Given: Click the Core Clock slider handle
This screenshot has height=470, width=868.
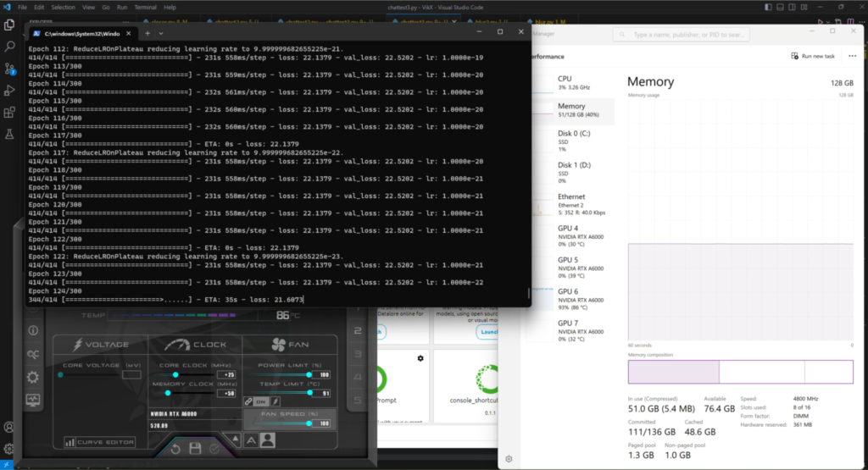Looking at the screenshot, I should (x=176, y=374).
